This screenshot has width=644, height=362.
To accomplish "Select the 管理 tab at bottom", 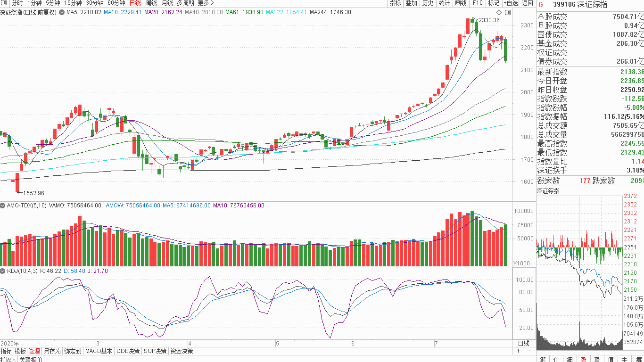I will [34, 351].
